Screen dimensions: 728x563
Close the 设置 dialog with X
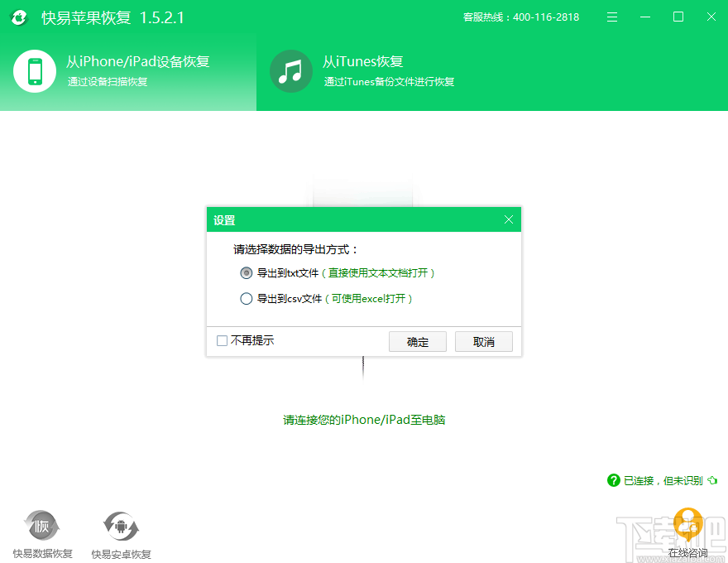tap(509, 219)
